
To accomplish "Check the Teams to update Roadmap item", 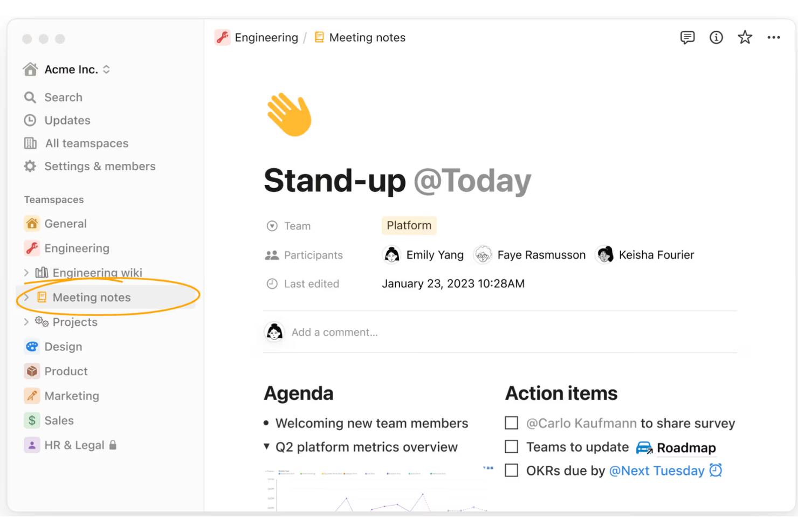I will (511, 446).
